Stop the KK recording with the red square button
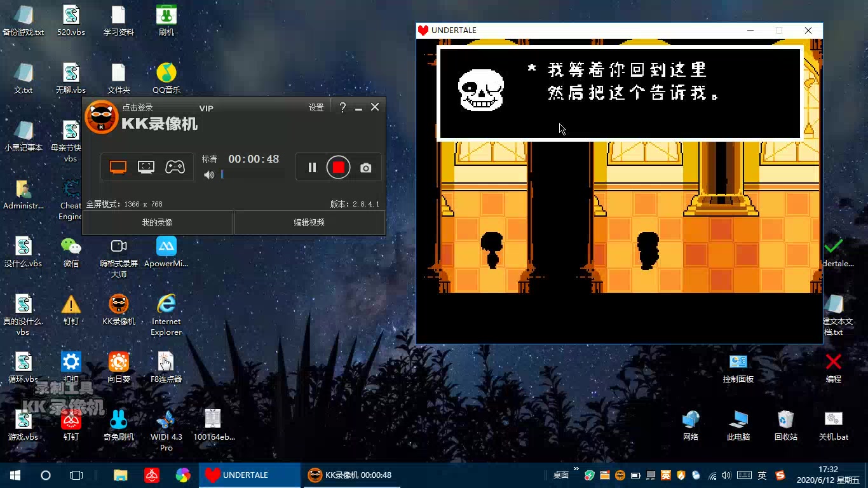The width and height of the screenshot is (868, 488). click(339, 167)
